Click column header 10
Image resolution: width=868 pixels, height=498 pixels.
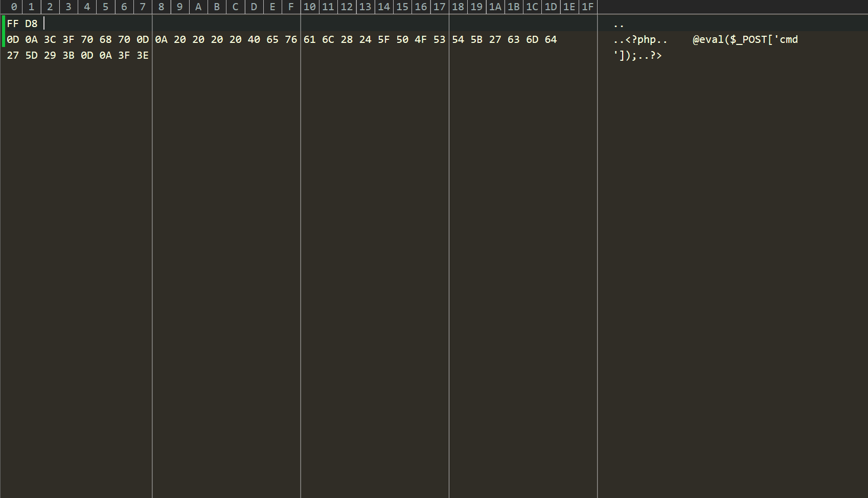(x=310, y=7)
